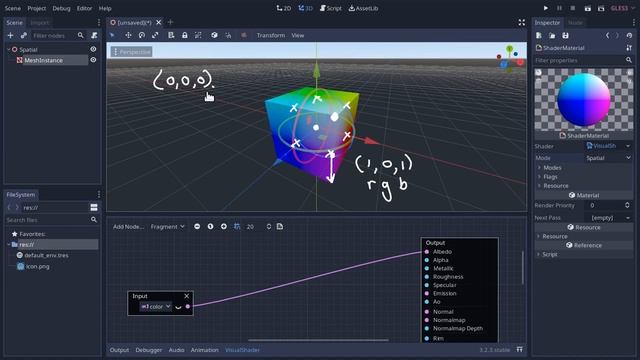Activate the Move Mode tool
The height and width of the screenshot is (360, 640).
(x=128, y=36)
